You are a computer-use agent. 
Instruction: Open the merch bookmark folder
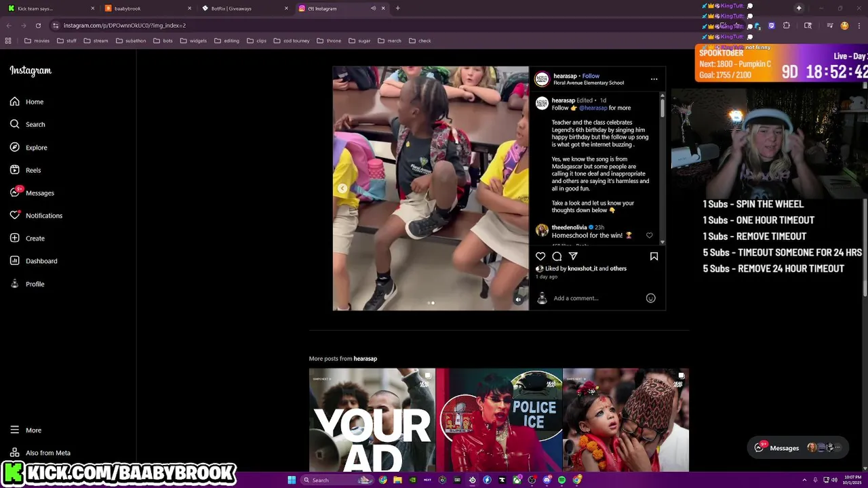click(x=389, y=41)
